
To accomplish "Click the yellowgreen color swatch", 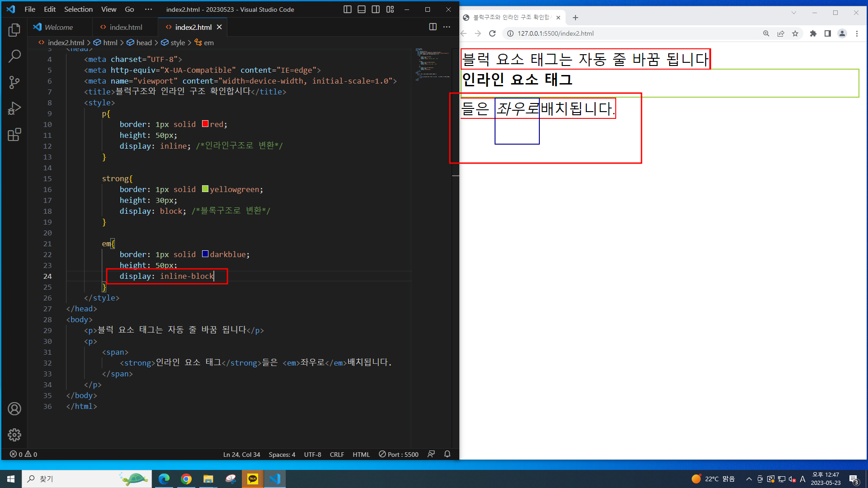I will click(205, 189).
